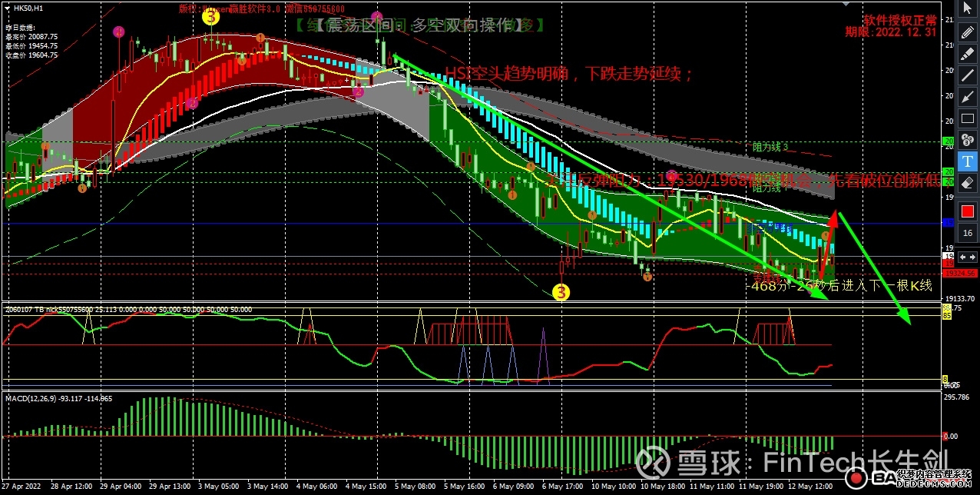Select the arrow cursor tool

point(968,10)
